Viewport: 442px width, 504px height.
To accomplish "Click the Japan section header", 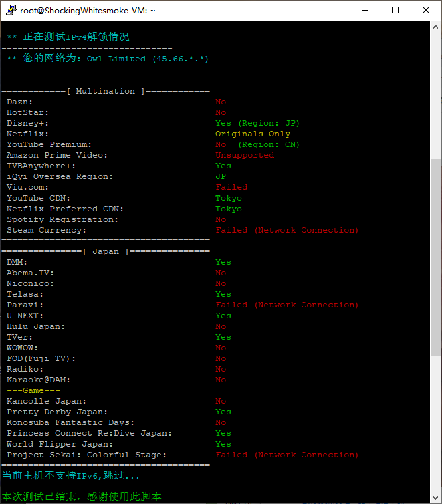I will 106,251.
